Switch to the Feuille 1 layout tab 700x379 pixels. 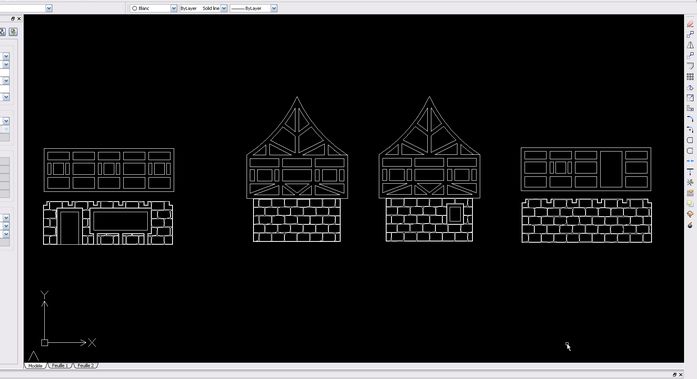[x=60, y=366]
